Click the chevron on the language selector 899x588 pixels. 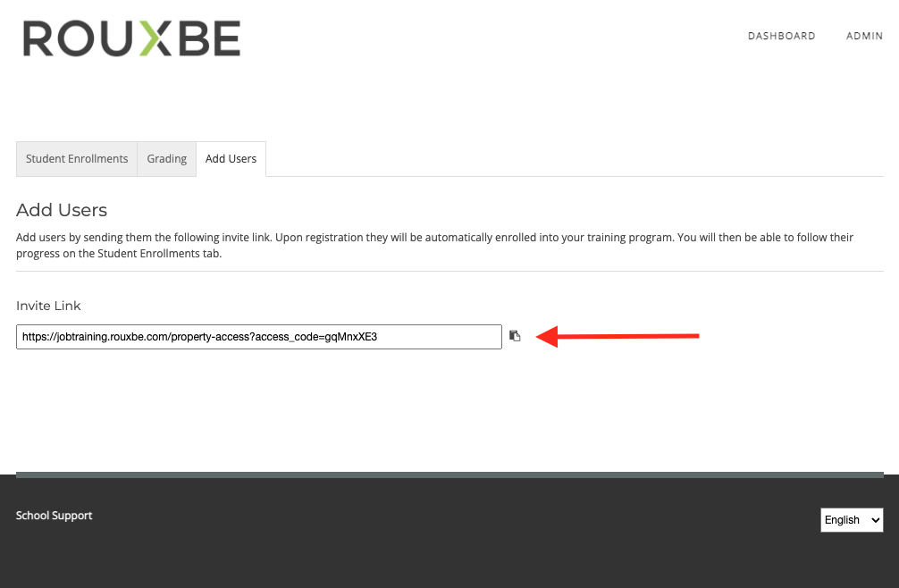(x=875, y=520)
